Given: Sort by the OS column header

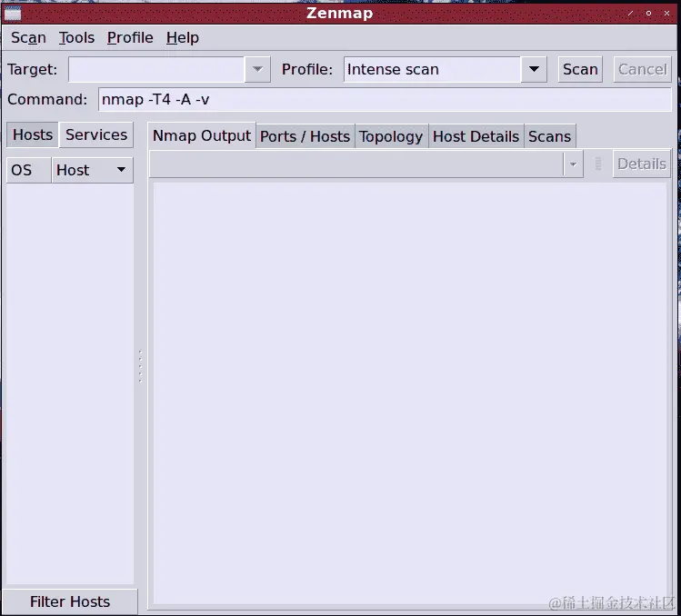Looking at the screenshot, I should pos(29,170).
